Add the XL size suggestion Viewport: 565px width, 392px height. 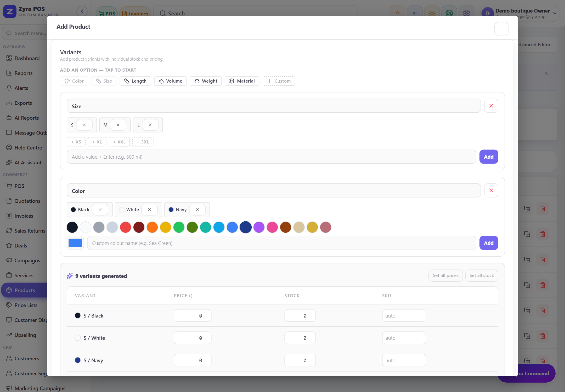(97, 142)
